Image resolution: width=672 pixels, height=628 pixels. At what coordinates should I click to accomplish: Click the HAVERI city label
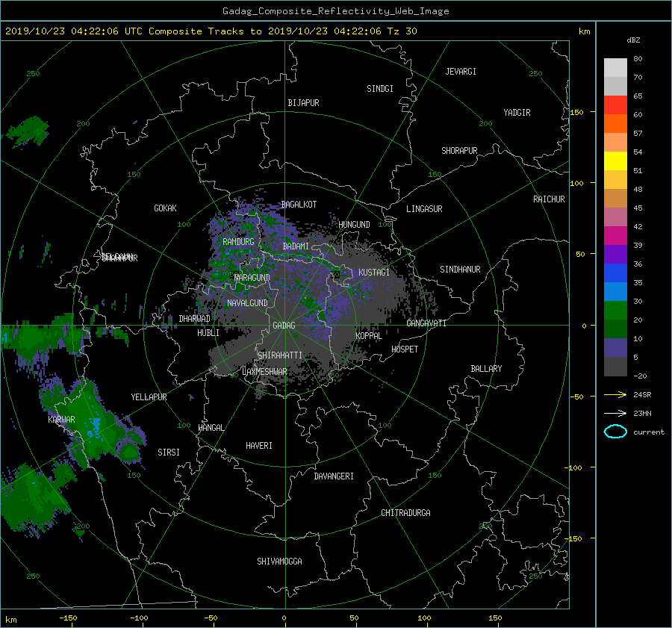259,446
